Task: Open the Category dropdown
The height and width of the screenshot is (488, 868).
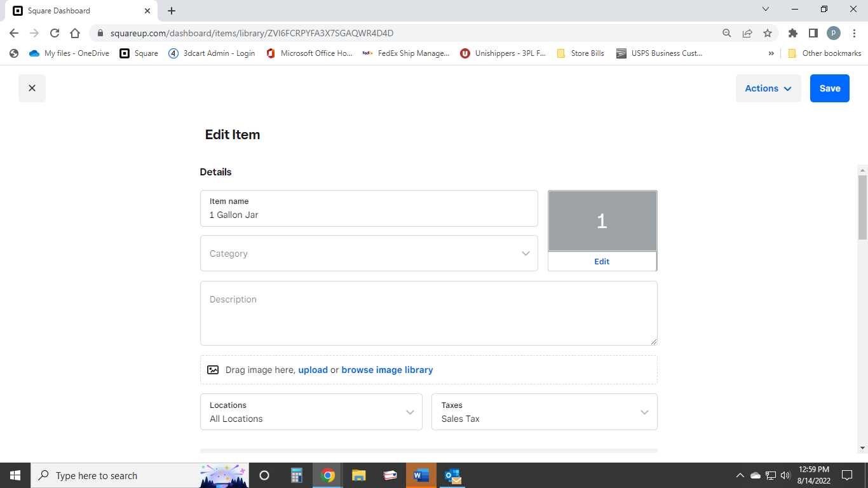Action: pos(369,254)
